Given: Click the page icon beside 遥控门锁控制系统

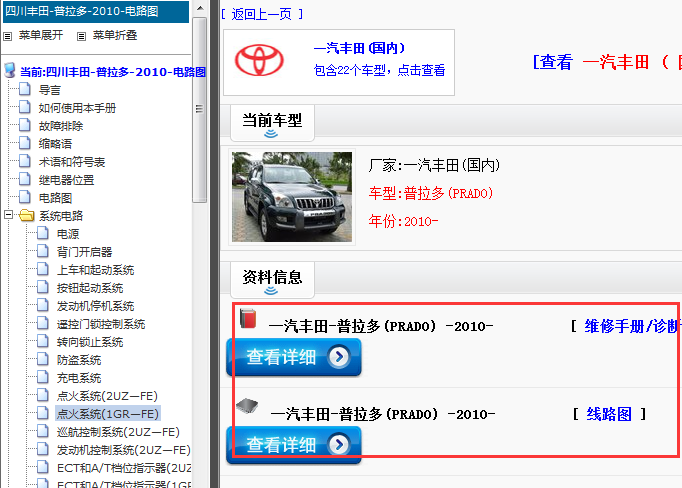Looking at the screenshot, I should [43, 324].
